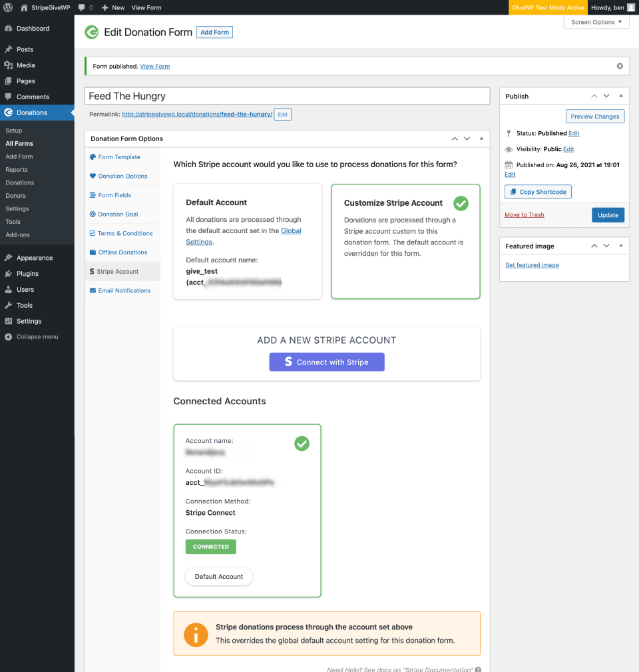
Task: Click the connected account green checkmark
Action: (x=302, y=444)
